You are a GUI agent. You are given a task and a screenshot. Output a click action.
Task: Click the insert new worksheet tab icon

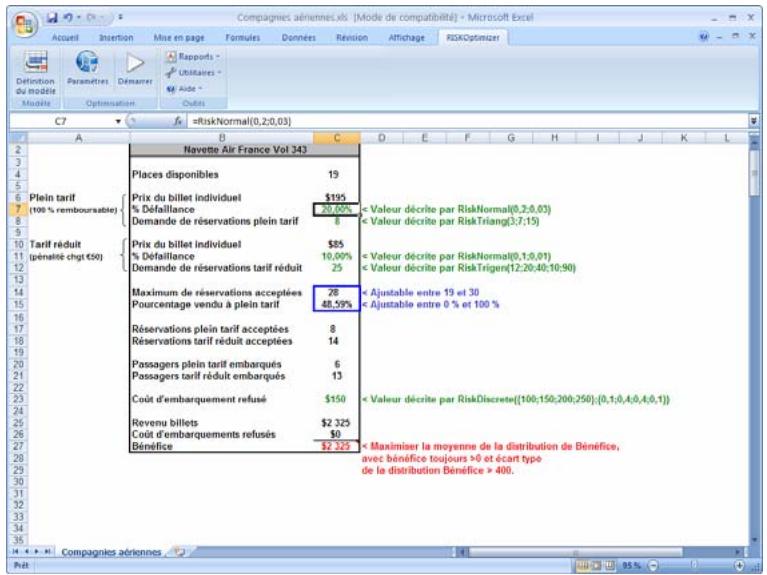pos(180,552)
